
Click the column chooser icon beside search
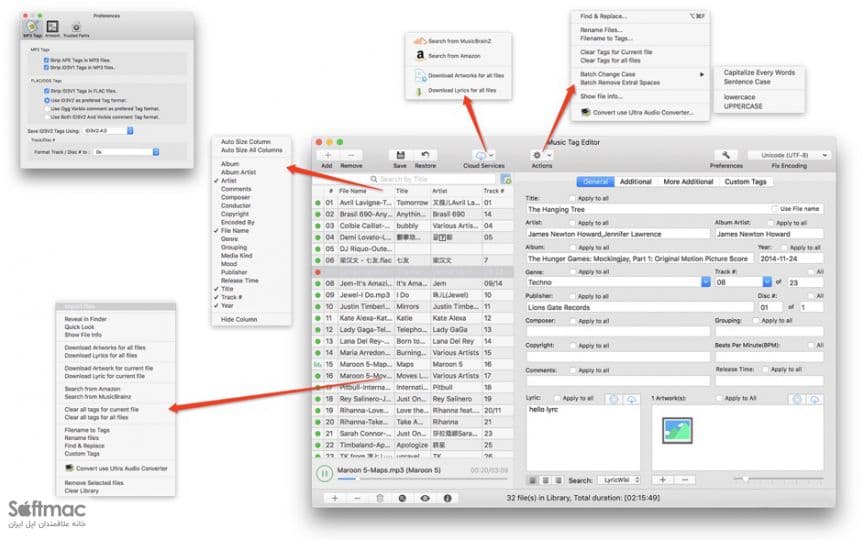[x=505, y=179]
